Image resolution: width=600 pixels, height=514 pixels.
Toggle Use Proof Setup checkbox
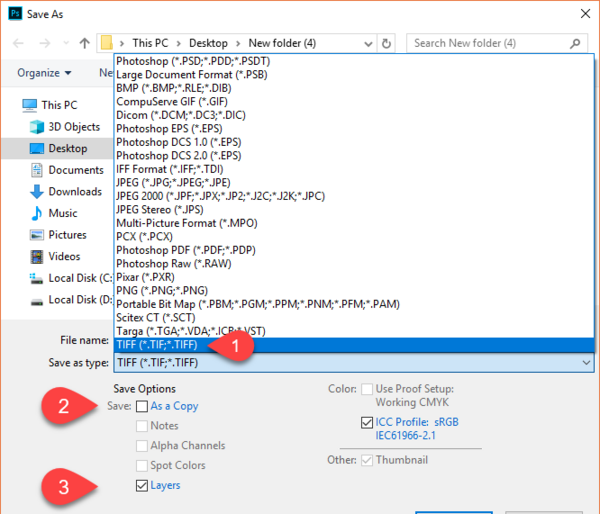[x=367, y=389]
